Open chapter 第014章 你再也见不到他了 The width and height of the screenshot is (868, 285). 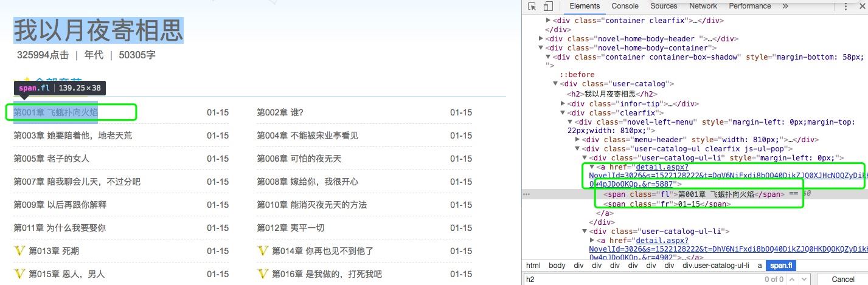322,251
